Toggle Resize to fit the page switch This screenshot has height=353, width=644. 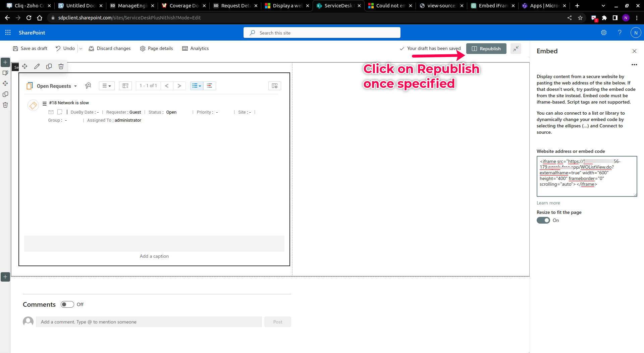click(x=543, y=220)
